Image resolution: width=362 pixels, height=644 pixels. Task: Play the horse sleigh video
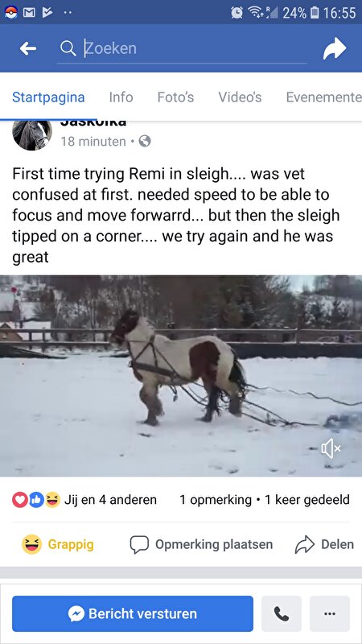[x=181, y=376]
